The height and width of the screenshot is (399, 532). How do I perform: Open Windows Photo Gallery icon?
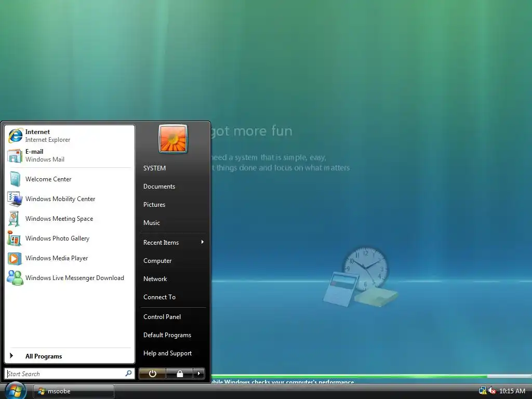pos(14,238)
